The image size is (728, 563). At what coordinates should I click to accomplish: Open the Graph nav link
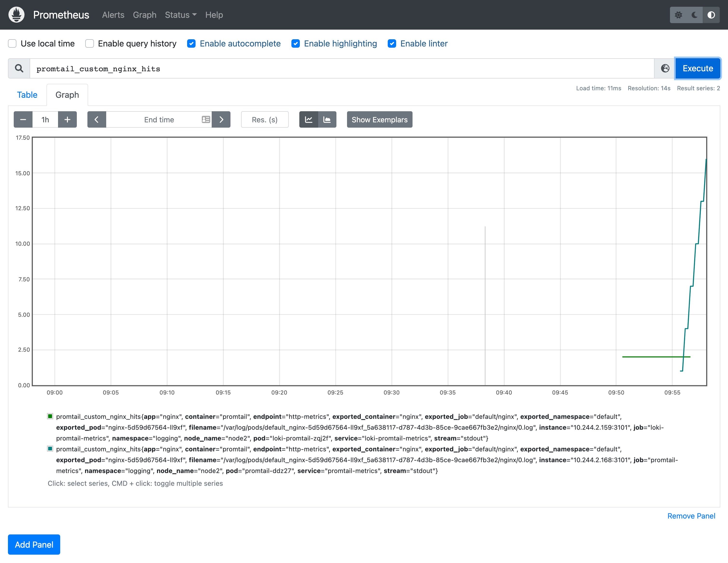pyautogui.click(x=145, y=15)
